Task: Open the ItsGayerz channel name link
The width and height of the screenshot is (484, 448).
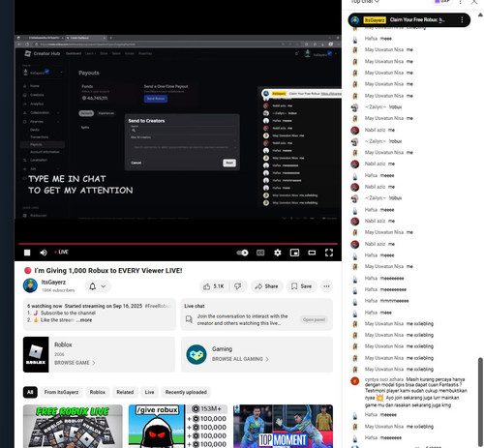Action: click(x=53, y=283)
